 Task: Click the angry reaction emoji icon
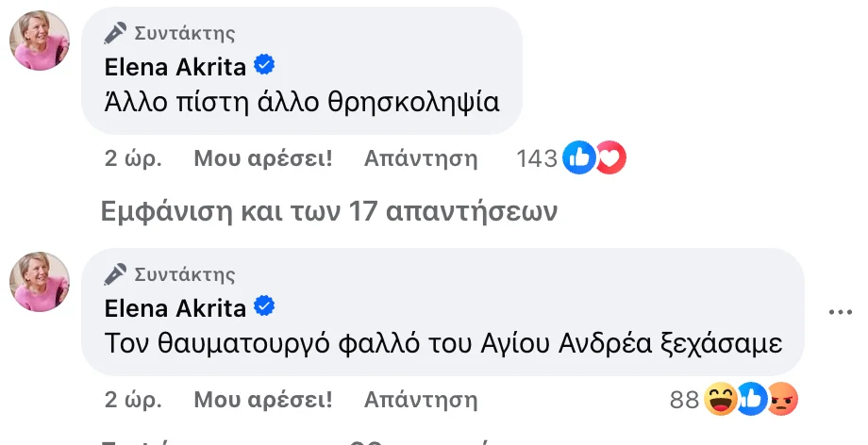(x=782, y=401)
